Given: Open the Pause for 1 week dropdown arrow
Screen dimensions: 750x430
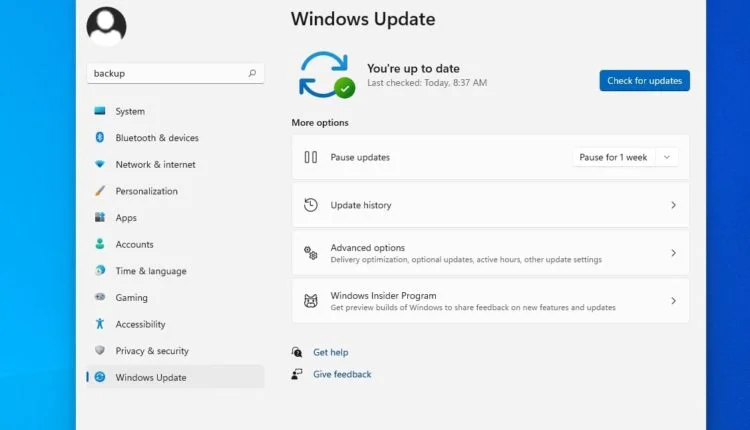Looking at the screenshot, I should point(667,157).
